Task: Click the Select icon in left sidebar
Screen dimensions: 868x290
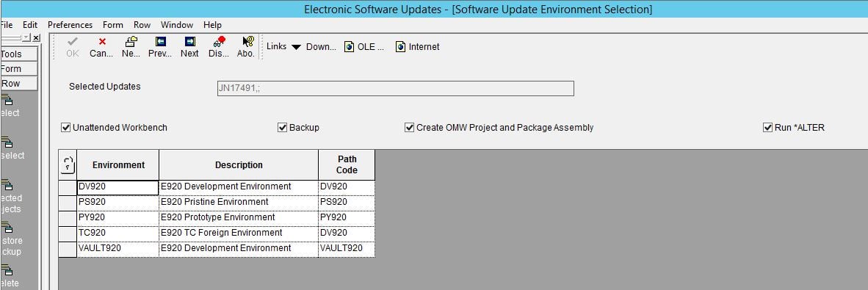Action: pos(7,100)
